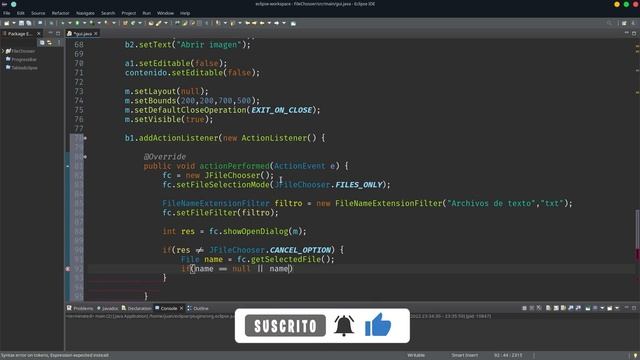Toggle Word Wrap in the editor toolbar

point(192,23)
